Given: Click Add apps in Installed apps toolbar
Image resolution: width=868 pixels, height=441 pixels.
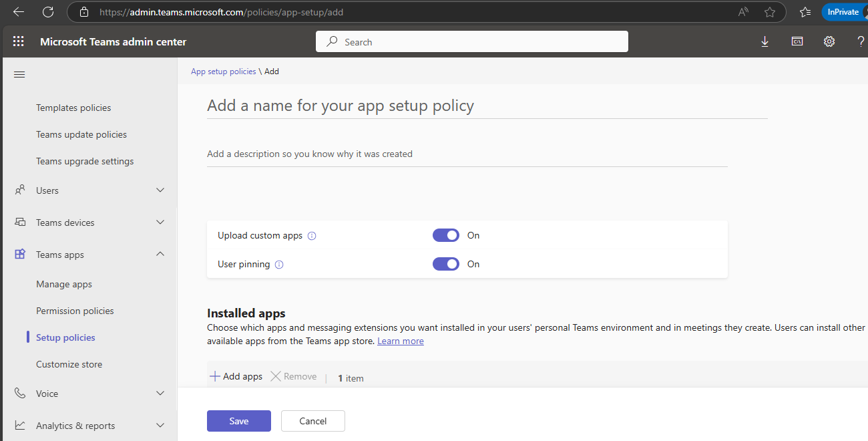Looking at the screenshot, I should (x=236, y=377).
